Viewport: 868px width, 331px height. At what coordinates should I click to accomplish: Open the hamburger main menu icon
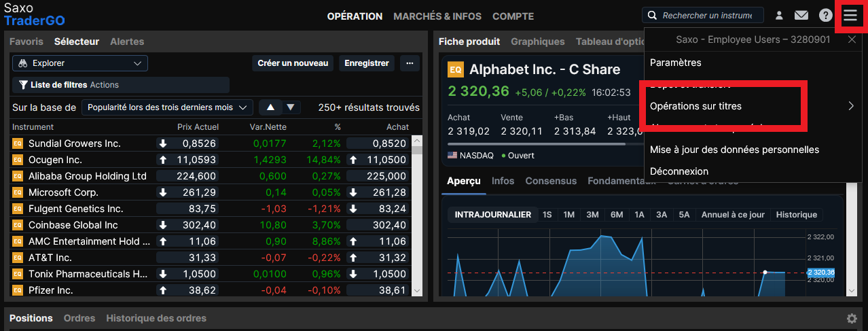click(x=850, y=15)
